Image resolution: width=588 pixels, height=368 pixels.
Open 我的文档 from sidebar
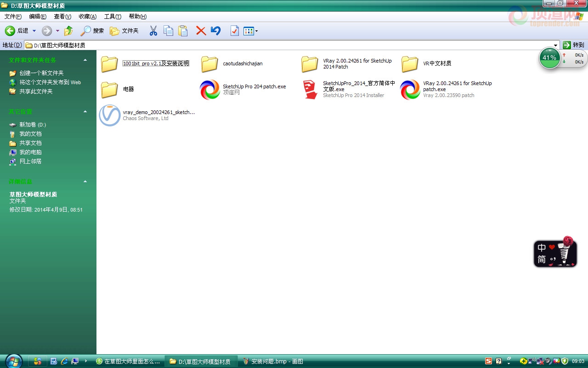[30, 134]
